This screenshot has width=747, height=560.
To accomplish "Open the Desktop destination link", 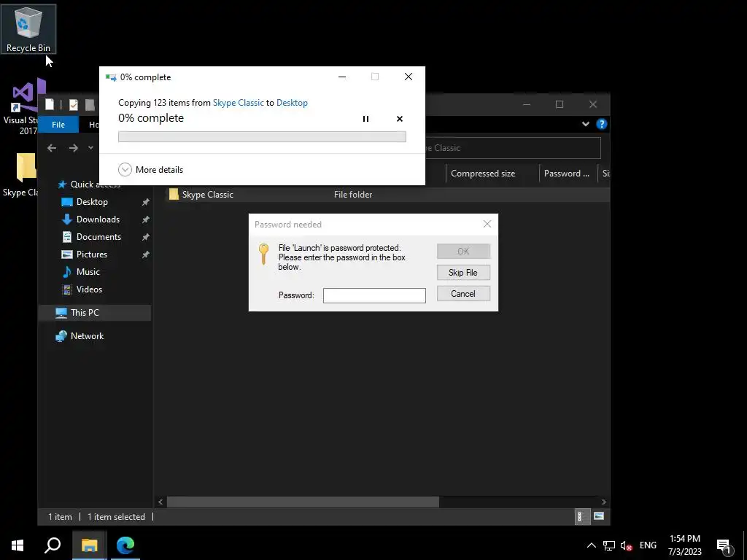I will pos(292,102).
